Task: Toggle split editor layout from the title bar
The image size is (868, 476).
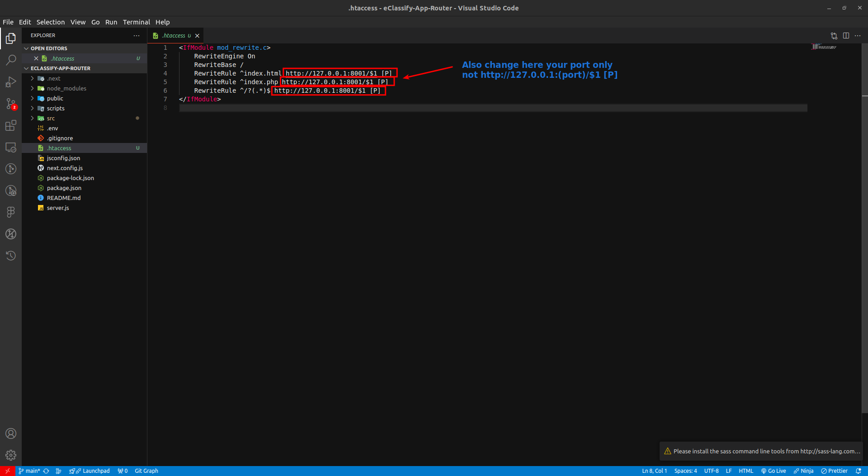Action: (846, 35)
